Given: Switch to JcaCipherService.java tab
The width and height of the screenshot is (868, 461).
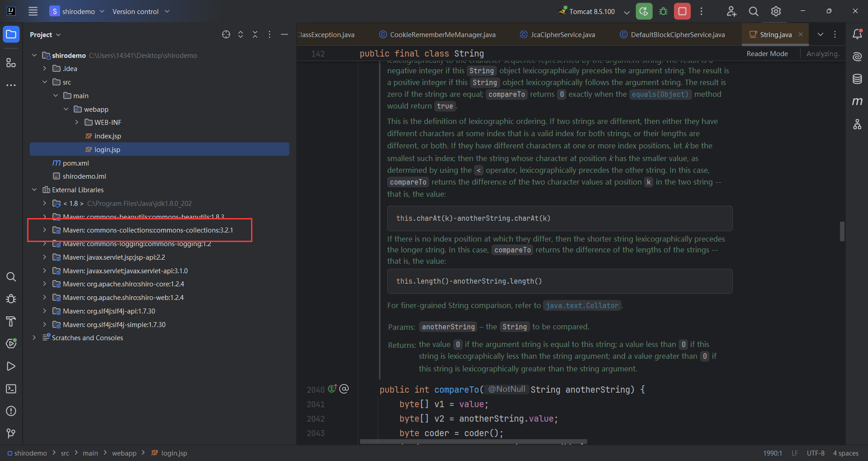Looking at the screenshot, I should pyautogui.click(x=557, y=34).
